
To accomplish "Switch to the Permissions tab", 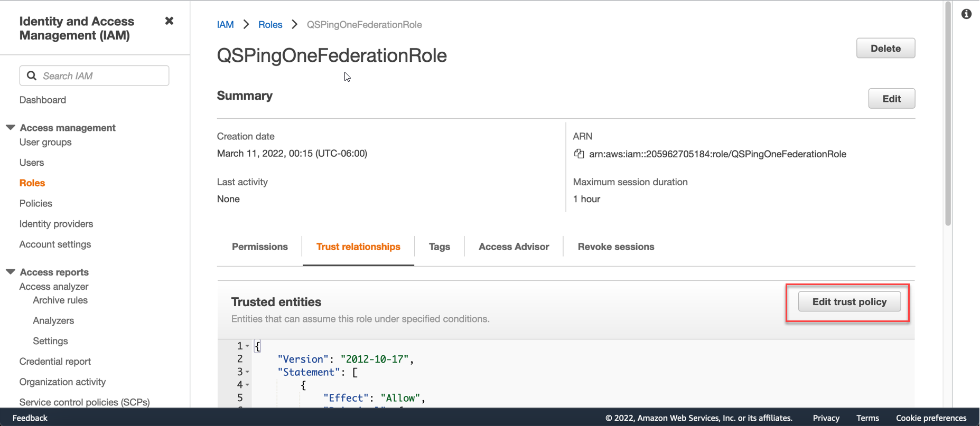I will (260, 247).
